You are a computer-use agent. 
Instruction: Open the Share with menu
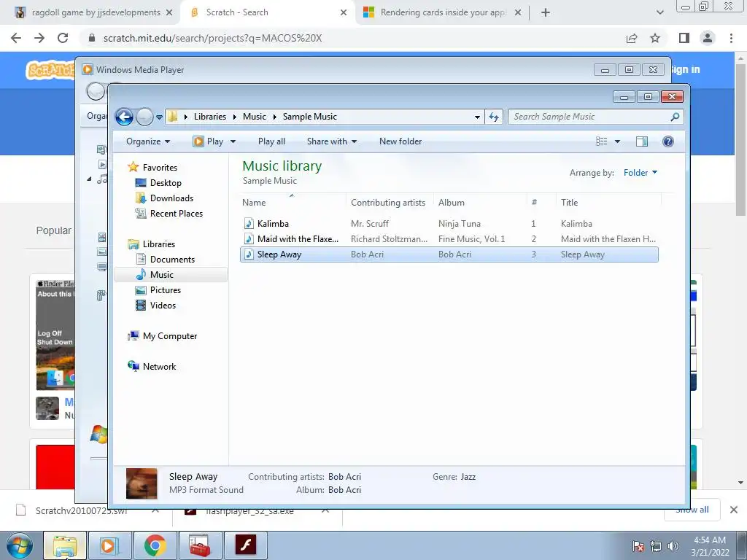(332, 141)
